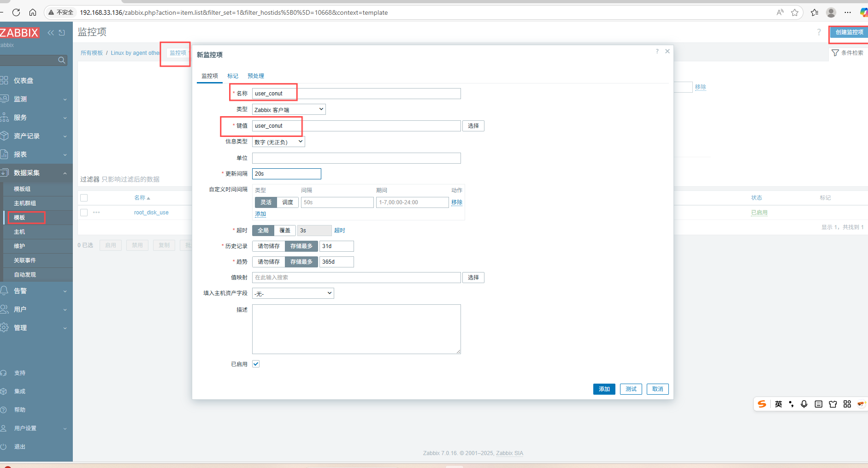Click the 取消 button

[x=658, y=389]
